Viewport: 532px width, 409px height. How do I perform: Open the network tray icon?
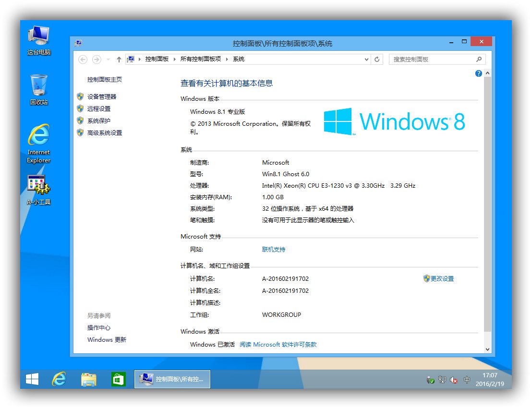click(x=442, y=380)
